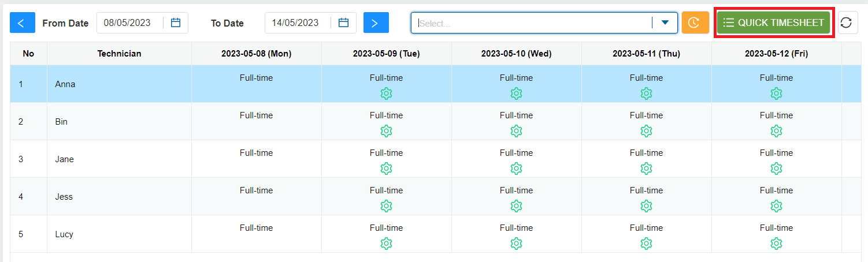Open Jess's settings gear for Thursday 2023-05-11
The height and width of the screenshot is (262, 868).
point(647,206)
